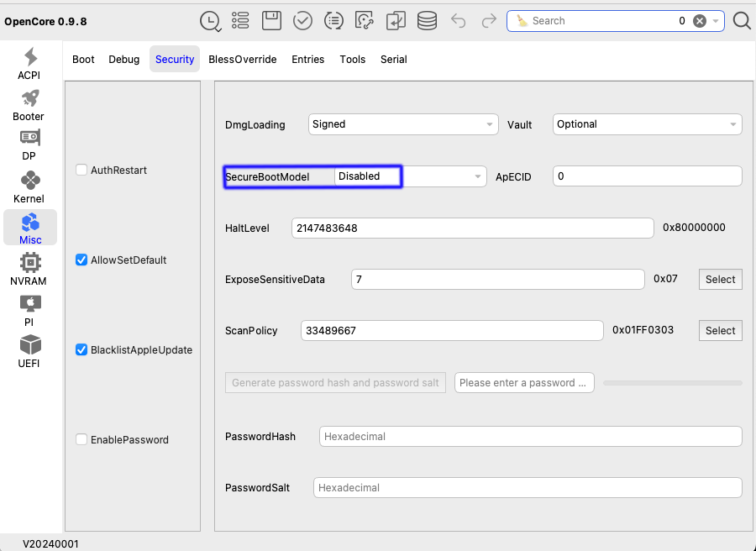Viewport: 756px width, 551px height.
Task: Click the clock history icon in toolbar
Action: [209, 21]
